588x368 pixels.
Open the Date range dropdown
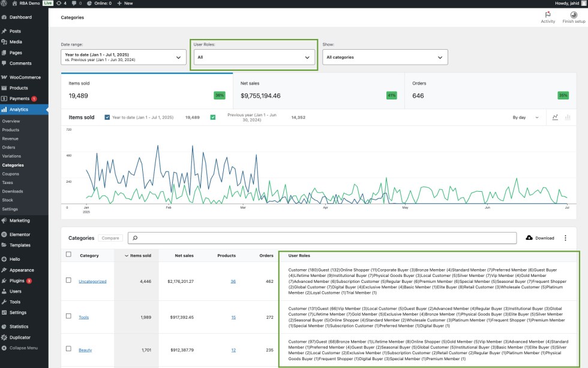click(x=124, y=57)
